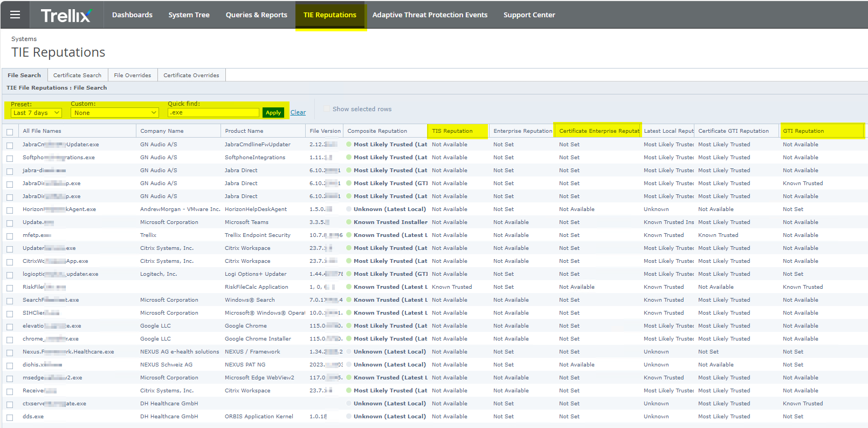Click the grey status dot in the NEXUS PAT NG row
The image size is (868, 428).
point(349,365)
